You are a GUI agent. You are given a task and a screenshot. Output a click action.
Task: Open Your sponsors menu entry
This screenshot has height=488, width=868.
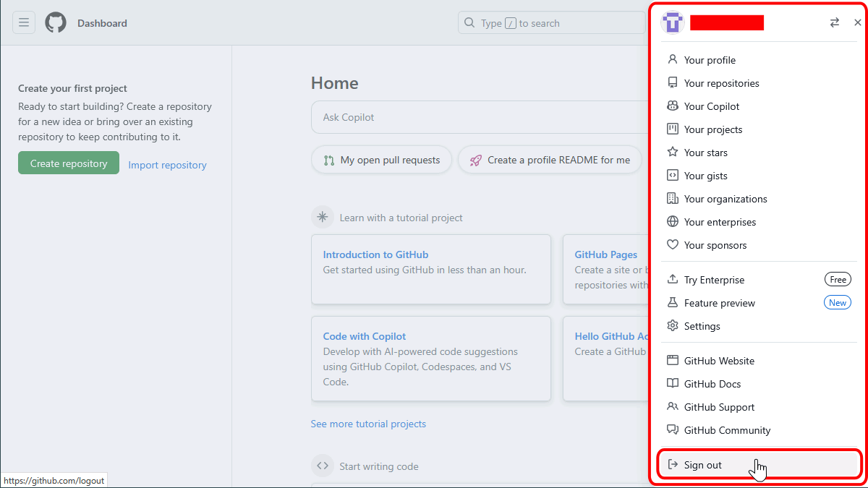coord(758,245)
